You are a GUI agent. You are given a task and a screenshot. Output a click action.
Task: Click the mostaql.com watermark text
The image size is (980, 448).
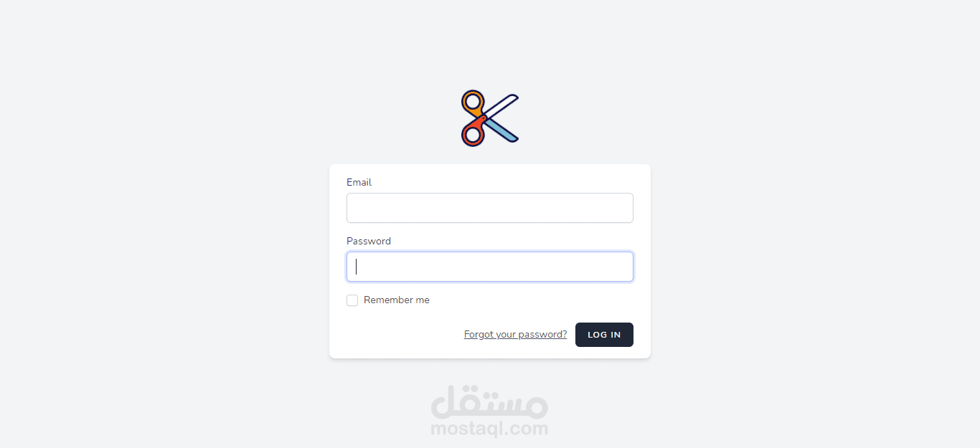point(490,429)
